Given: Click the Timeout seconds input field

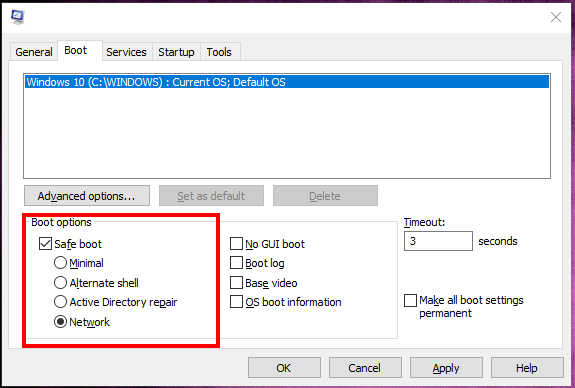Looking at the screenshot, I should click(x=438, y=241).
